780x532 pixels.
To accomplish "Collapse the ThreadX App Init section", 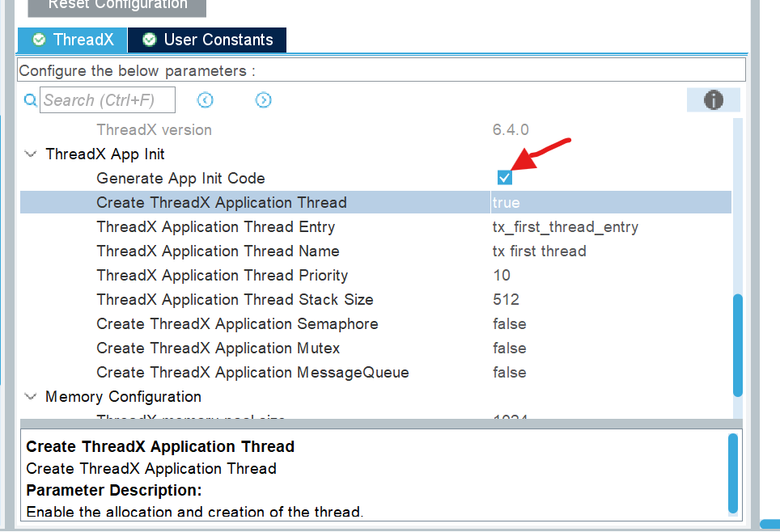I will point(31,154).
